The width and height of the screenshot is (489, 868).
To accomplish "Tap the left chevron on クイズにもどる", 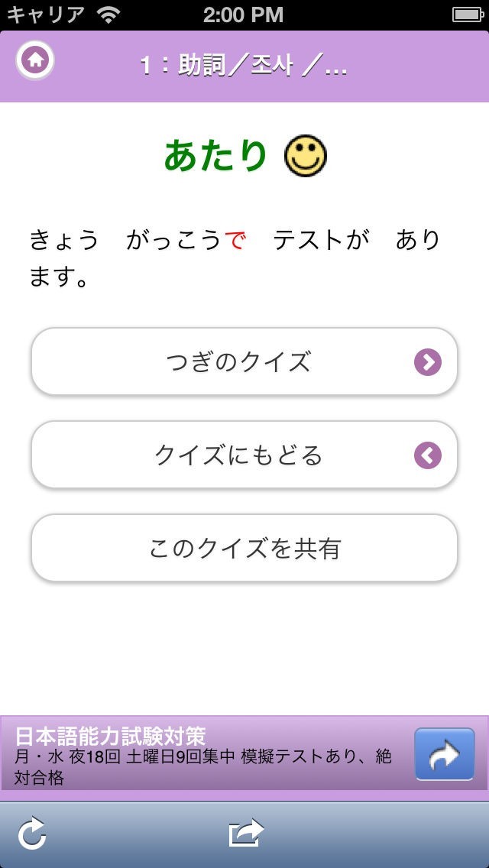I will coord(428,455).
